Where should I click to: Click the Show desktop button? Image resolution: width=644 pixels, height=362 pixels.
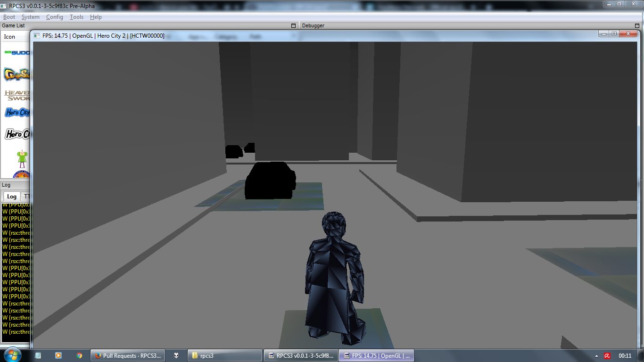point(641,355)
